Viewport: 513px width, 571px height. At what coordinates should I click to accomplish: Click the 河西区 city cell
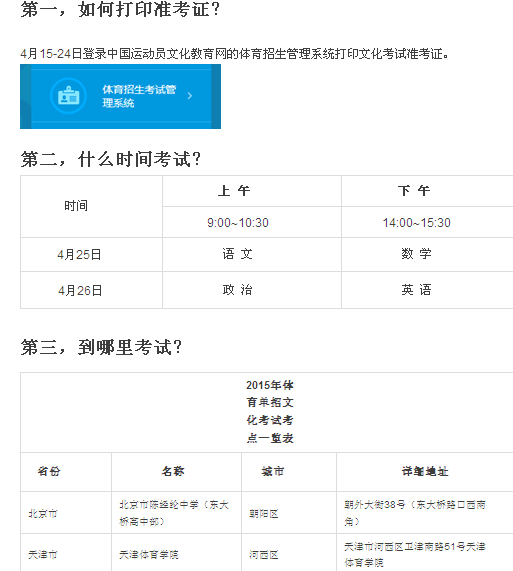(289, 553)
